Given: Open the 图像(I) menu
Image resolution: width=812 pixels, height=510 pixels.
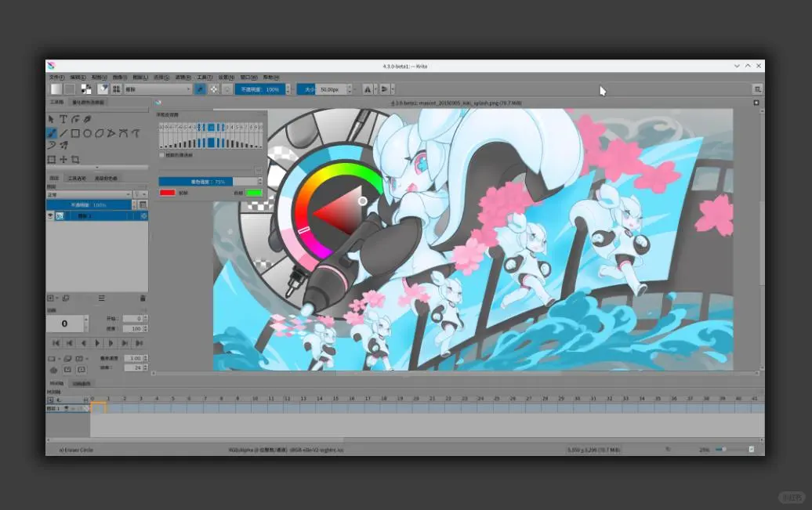Looking at the screenshot, I should coord(120,77).
